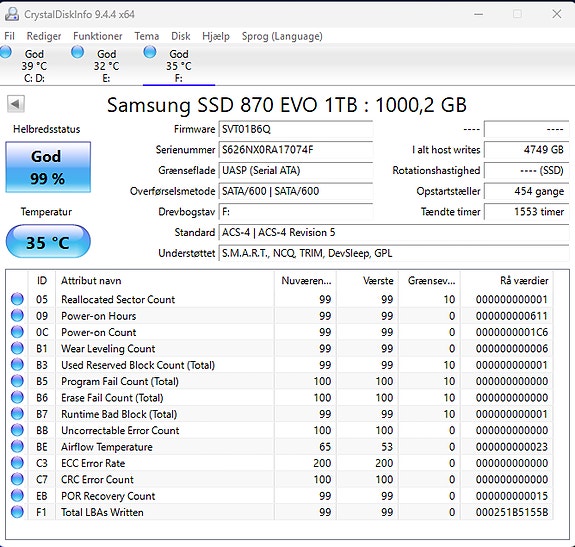
Task: Open the Sprog (Language) menu
Action: tap(282, 36)
